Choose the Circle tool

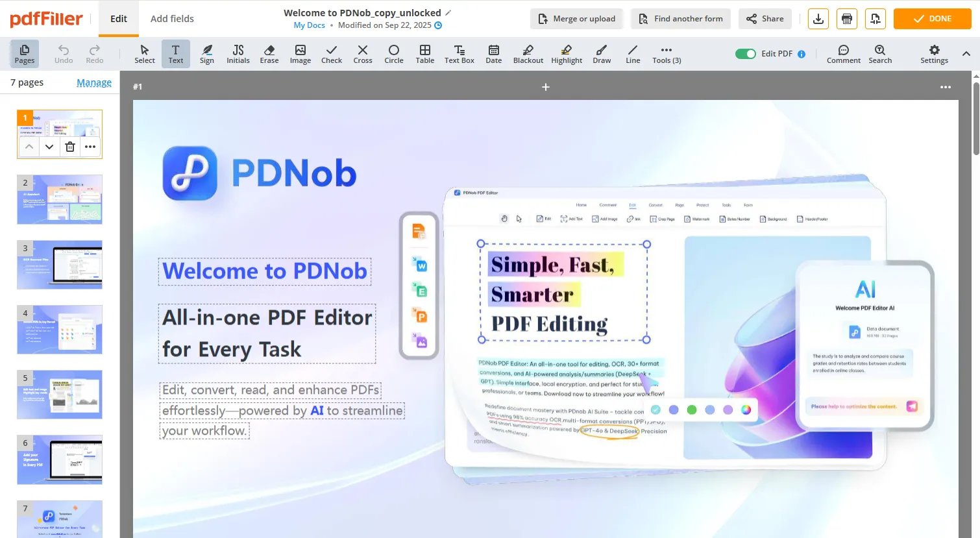394,54
